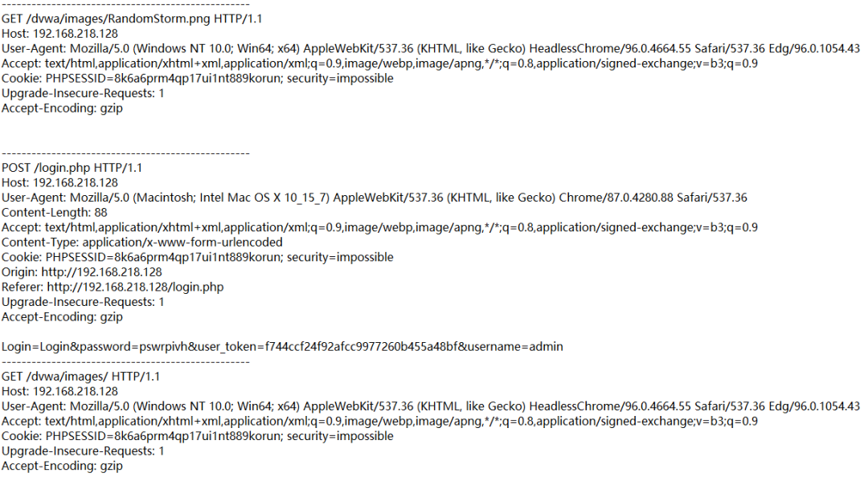
Task: Click the Referer login.php URL
Action: coord(136,287)
